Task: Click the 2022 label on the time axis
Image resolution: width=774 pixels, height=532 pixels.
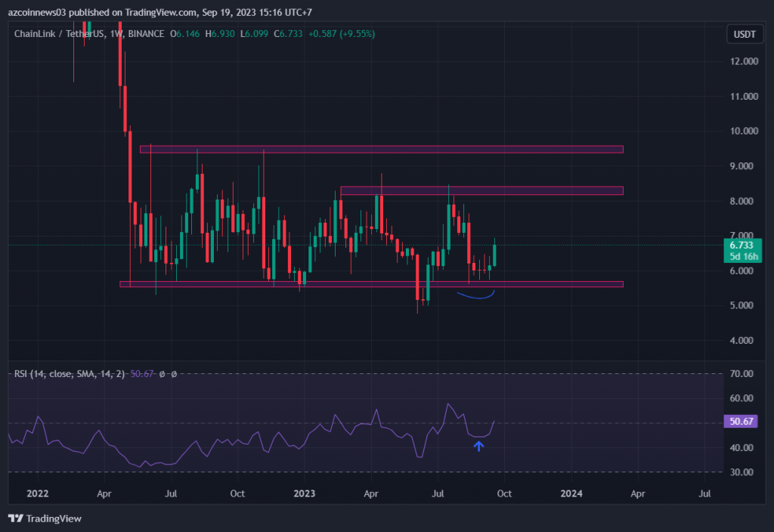Action: [x=38, y=493]
